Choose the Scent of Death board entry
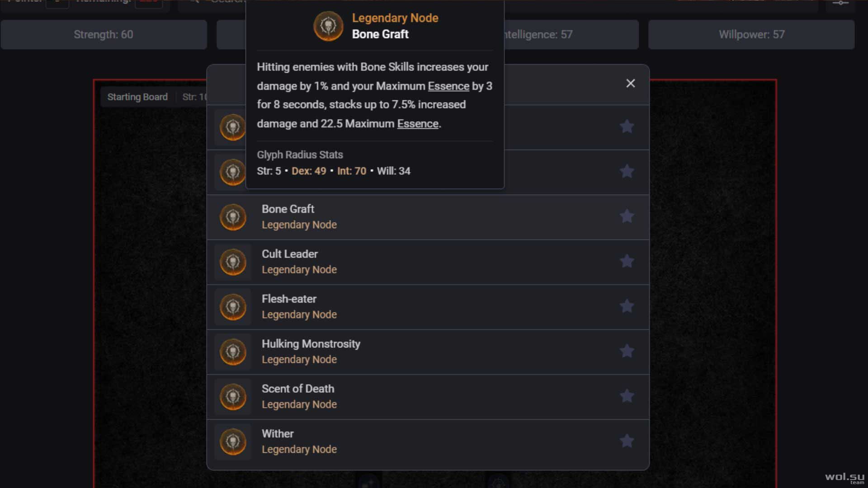Viewport: 868px width, 488px height. (428, 397)
